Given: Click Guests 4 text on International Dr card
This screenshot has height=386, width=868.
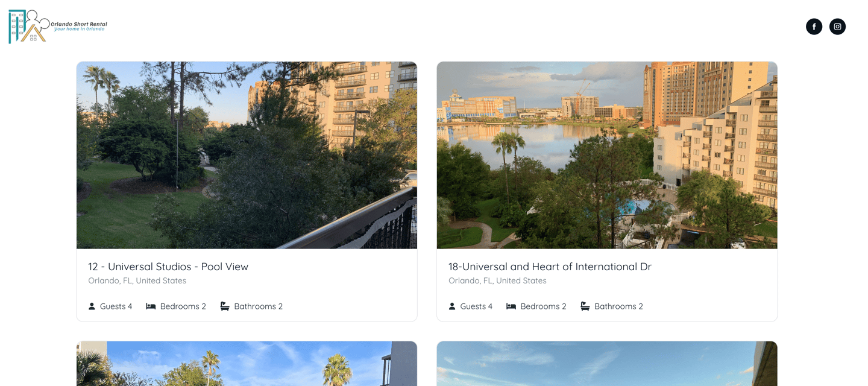Looking at the screenshot, I should (x=476, y=306).
